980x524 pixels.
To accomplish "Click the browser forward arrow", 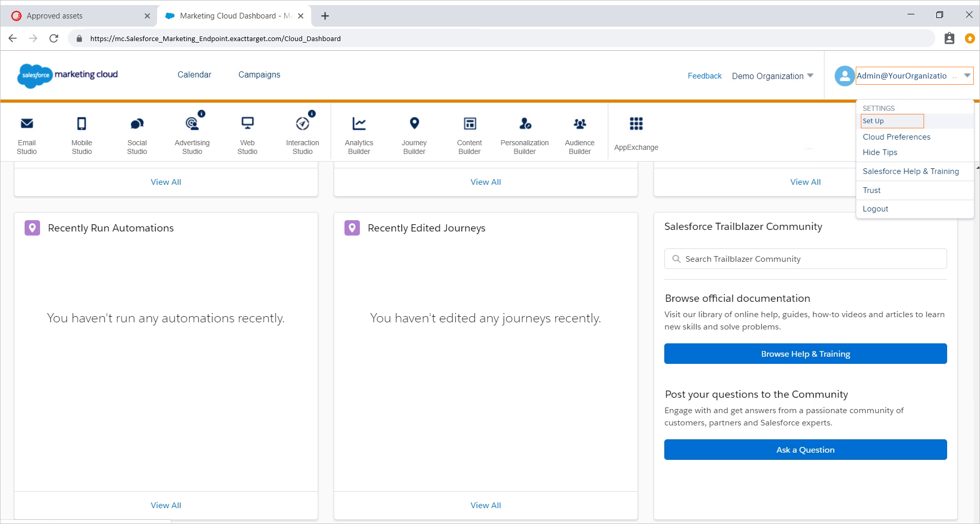I will [33, 38].
